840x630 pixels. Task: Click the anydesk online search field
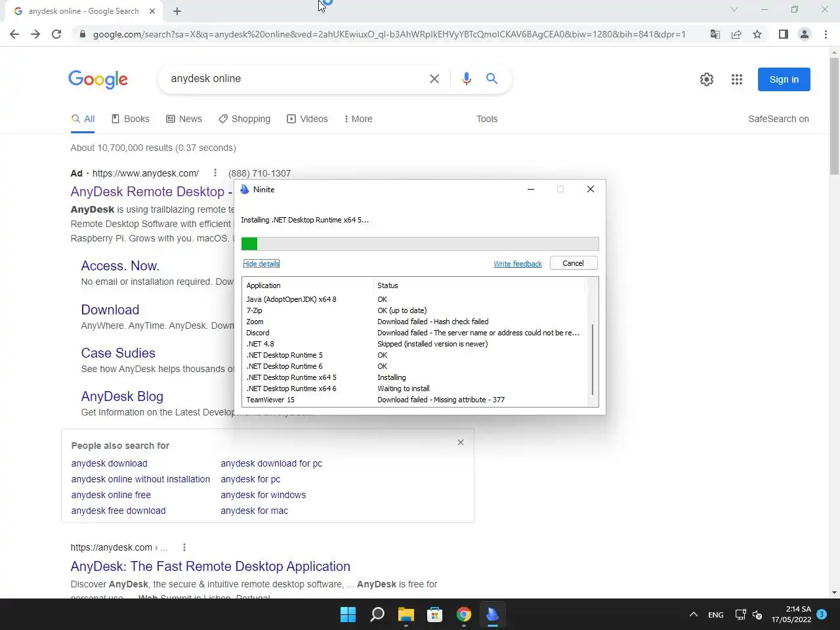[x=295, y=79]
